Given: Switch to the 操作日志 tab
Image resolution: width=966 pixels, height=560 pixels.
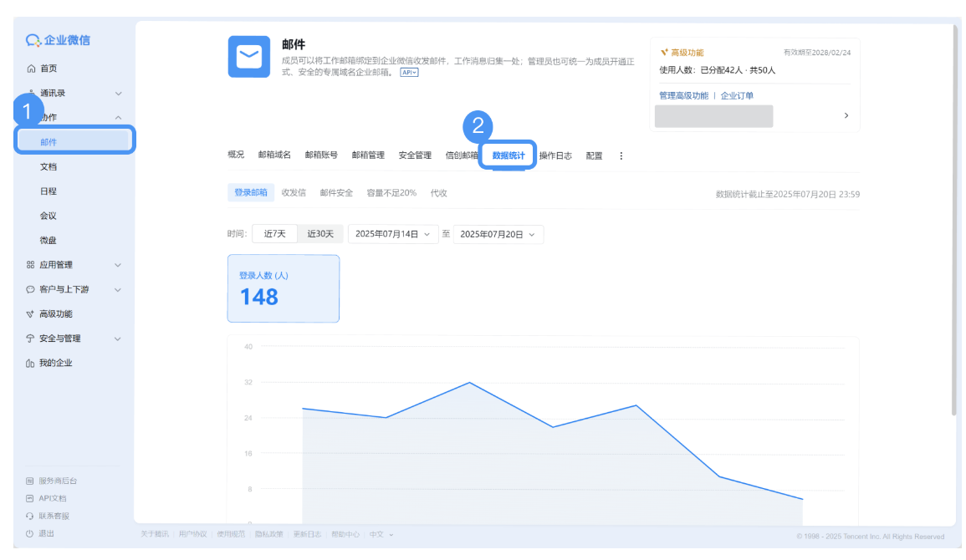Looking at the screenshot, I should pyautogui.click(x=555, y=155).
